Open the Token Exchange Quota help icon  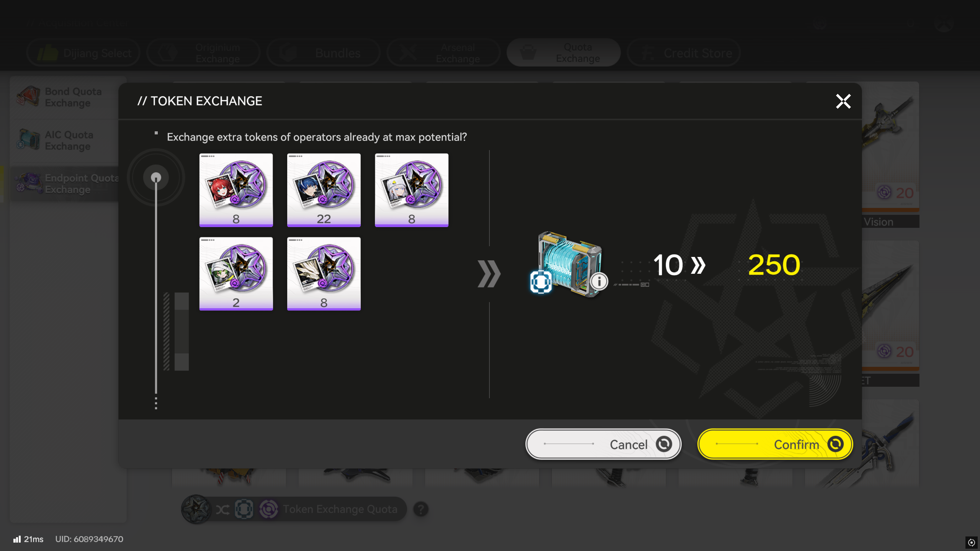click(x=420, y=509)
